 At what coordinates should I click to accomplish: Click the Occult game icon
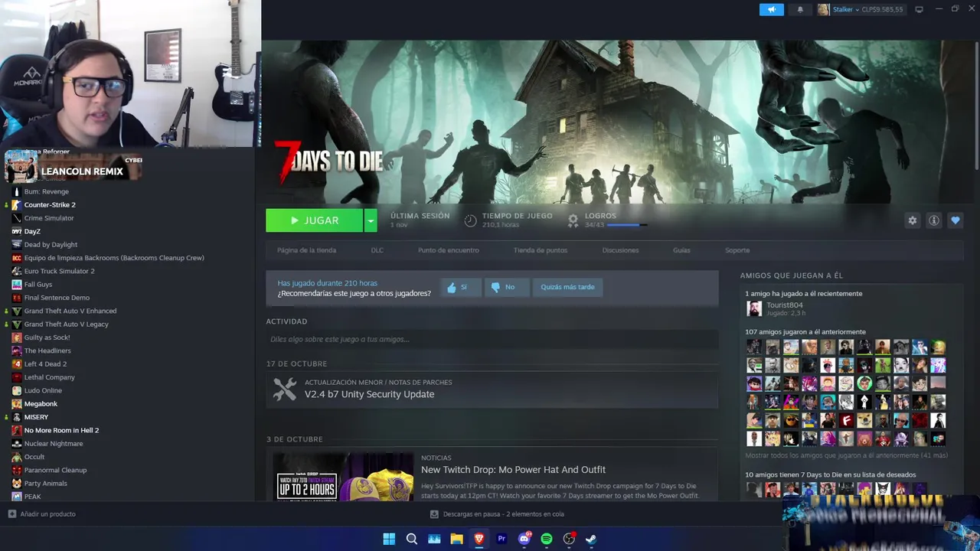(17, 457)
